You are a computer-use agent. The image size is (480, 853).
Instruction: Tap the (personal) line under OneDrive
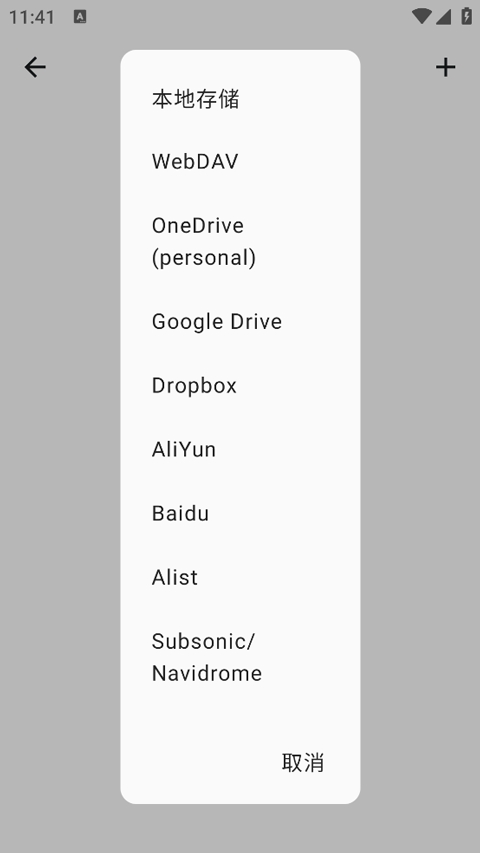(204, 258)
